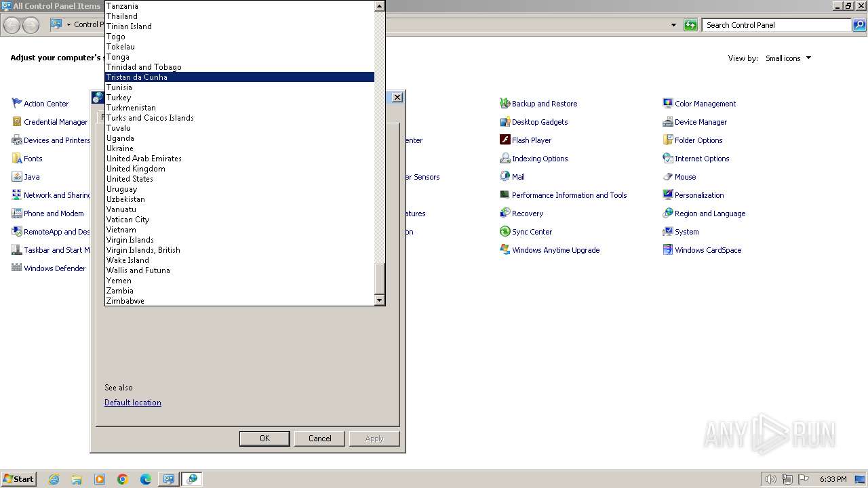Open Devices and Printers icon
Screen dimensions: 868x488
[x=17, y=140]
